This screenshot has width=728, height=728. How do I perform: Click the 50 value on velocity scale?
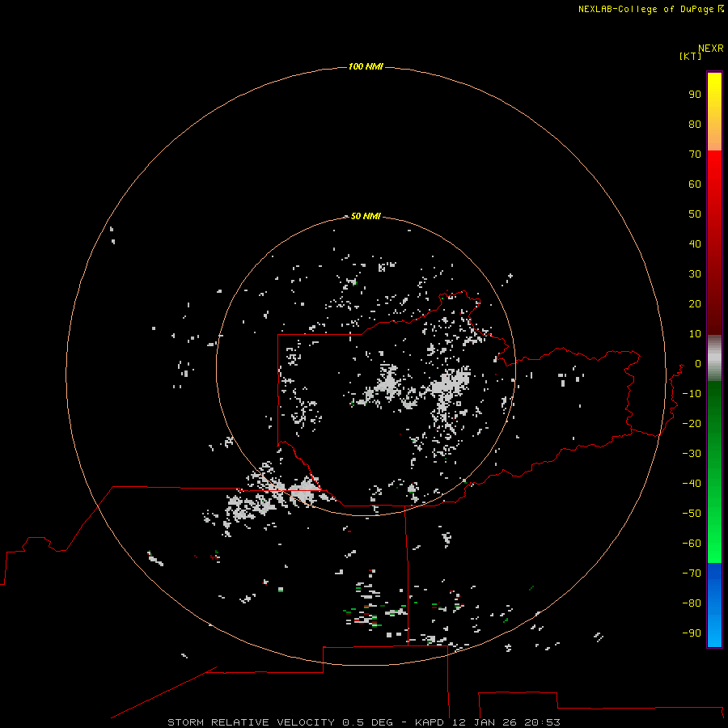tap(695, 214)
